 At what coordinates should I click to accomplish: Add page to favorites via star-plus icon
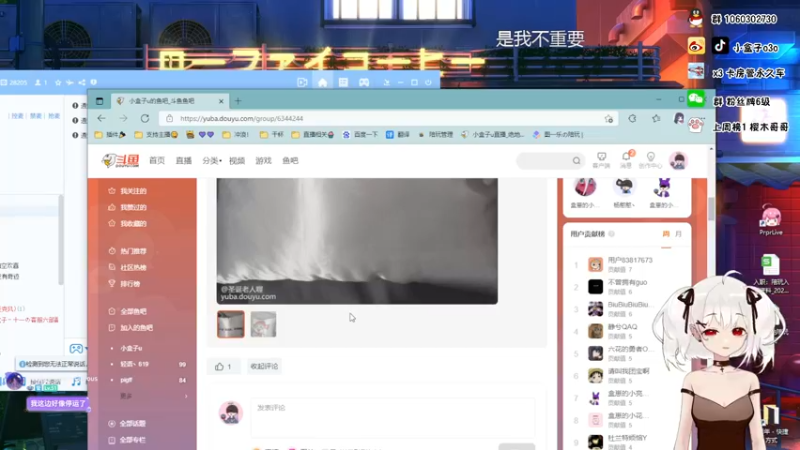[x=609, y=118]
